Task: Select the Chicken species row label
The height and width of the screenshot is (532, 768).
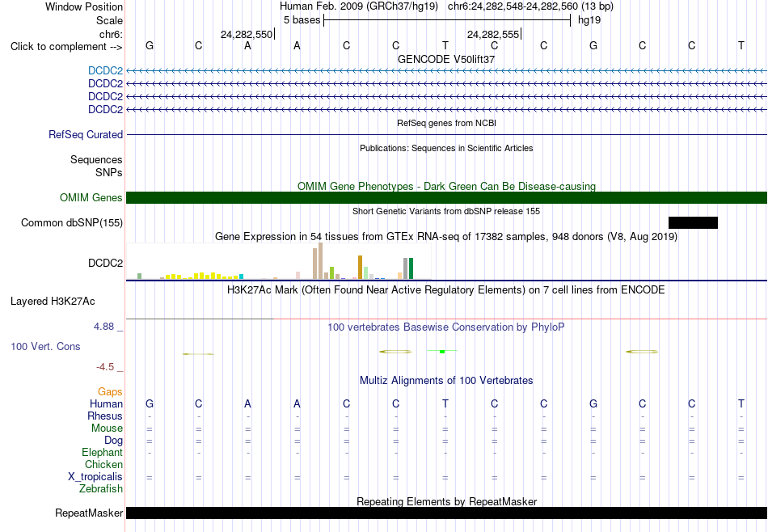Action: coord(103,464)
